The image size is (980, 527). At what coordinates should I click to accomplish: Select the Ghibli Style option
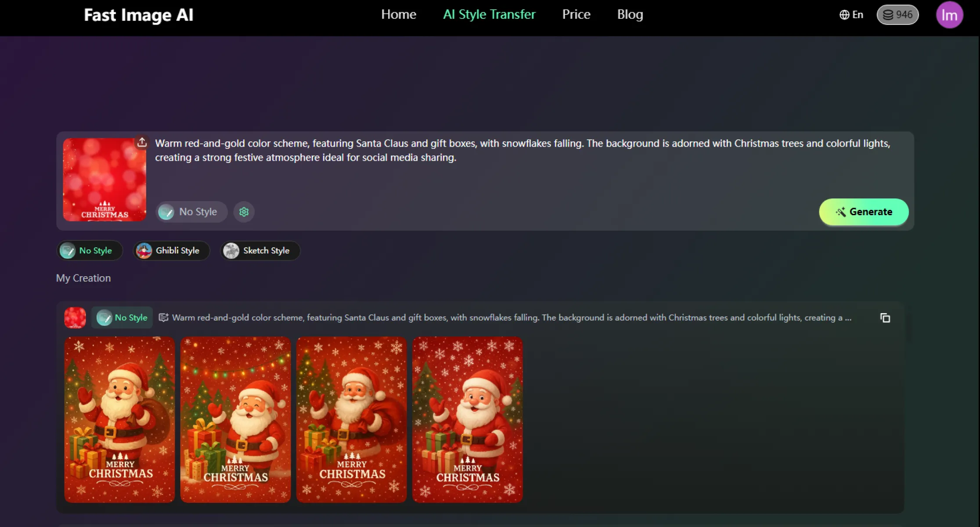(x=171, y=250)
